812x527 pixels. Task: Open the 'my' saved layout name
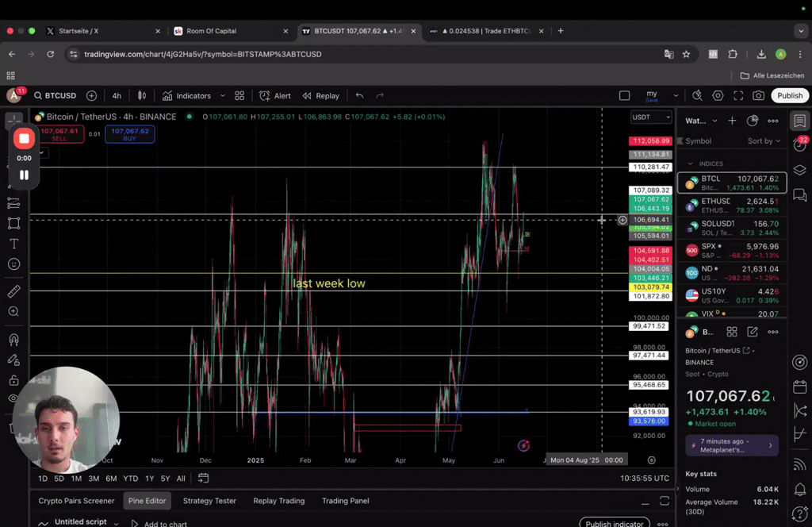[x=652, y=96]
